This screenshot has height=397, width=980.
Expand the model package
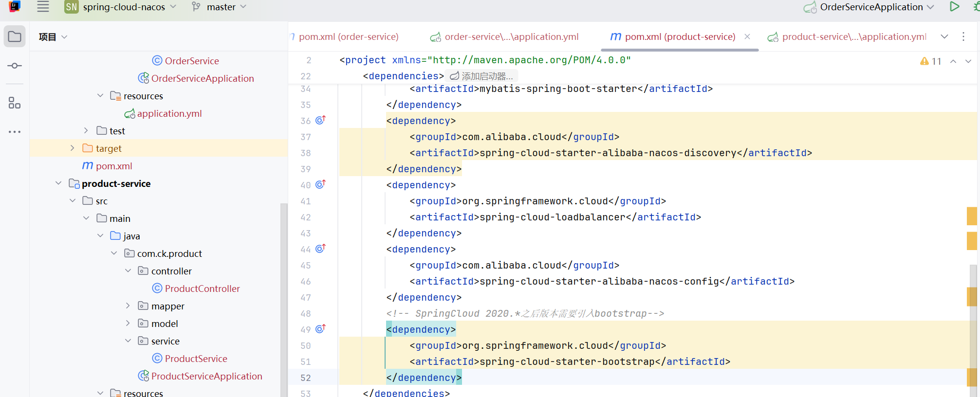coord(128,323)
